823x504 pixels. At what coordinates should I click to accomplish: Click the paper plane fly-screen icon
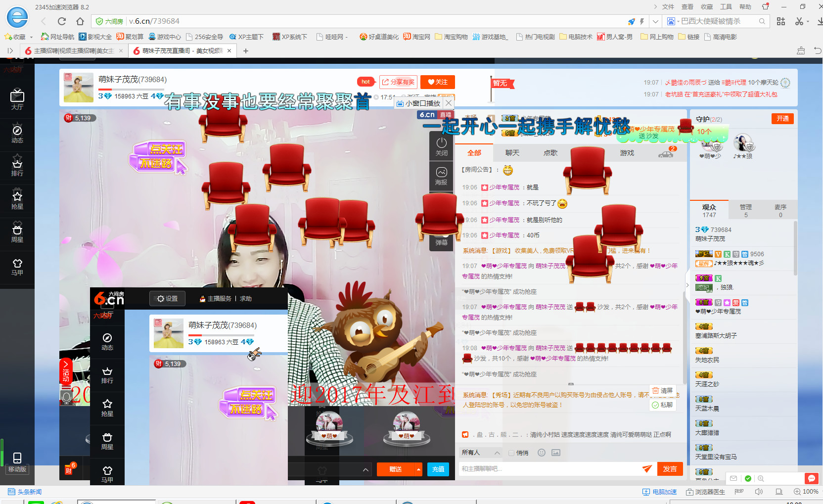point(647,469)
